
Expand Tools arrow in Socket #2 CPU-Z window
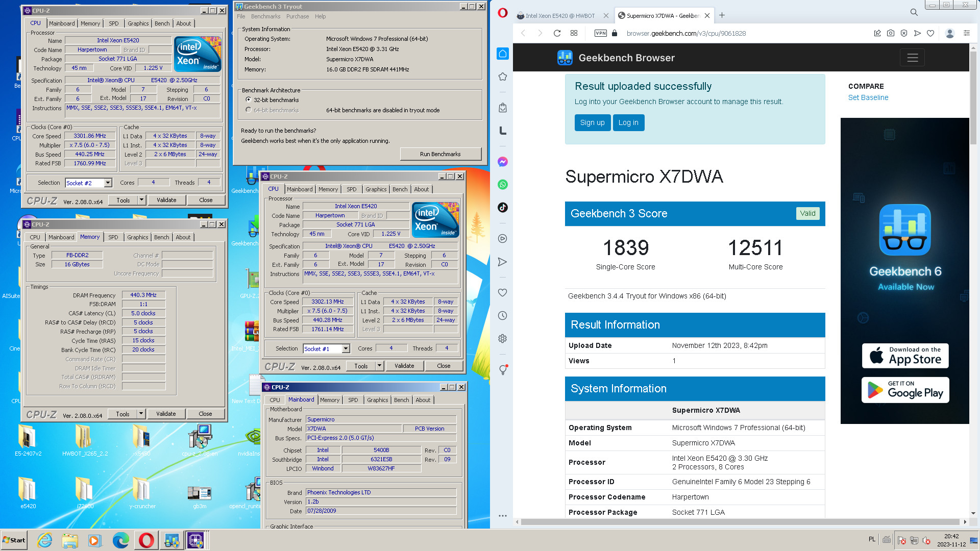[x=142, y=200]
